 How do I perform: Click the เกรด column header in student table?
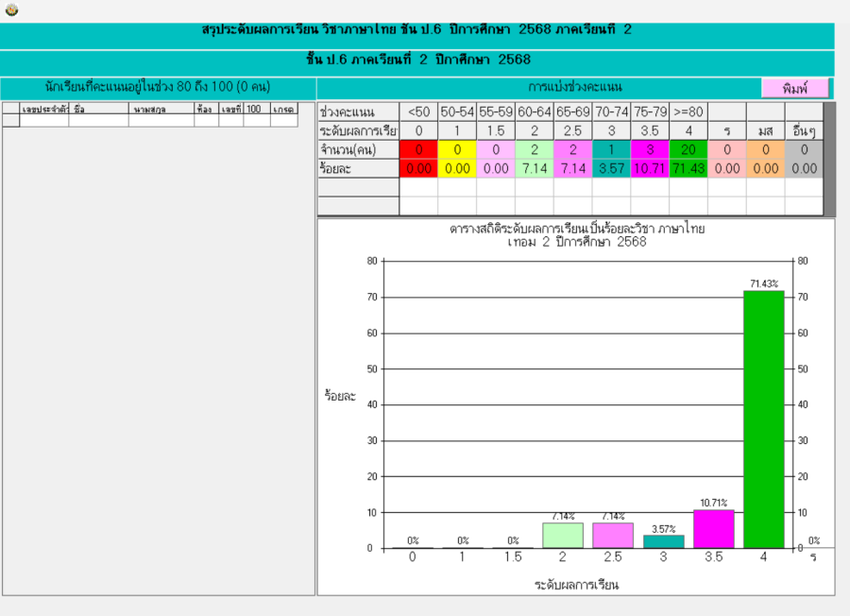283,110
